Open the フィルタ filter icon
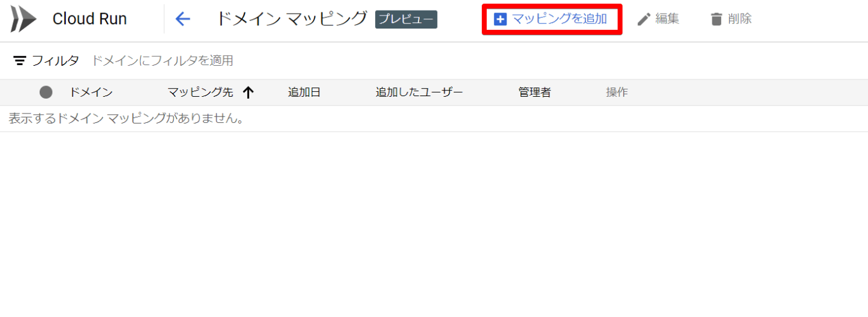The image size is (868, 317). coord(20,61)
